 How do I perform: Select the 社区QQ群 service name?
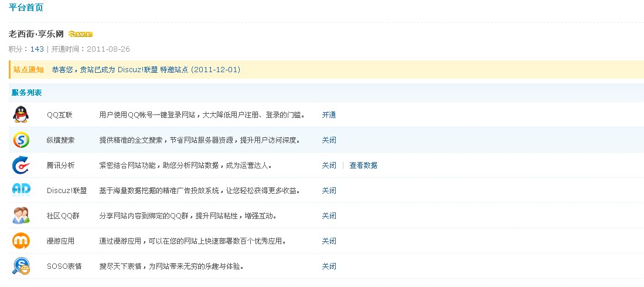63,215
